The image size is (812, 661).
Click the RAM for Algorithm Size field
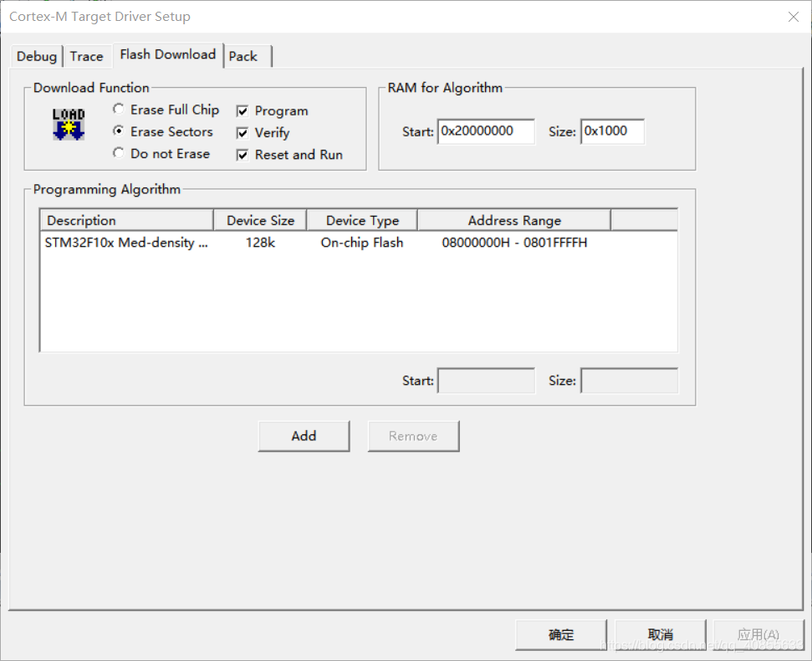coord(613,131)
